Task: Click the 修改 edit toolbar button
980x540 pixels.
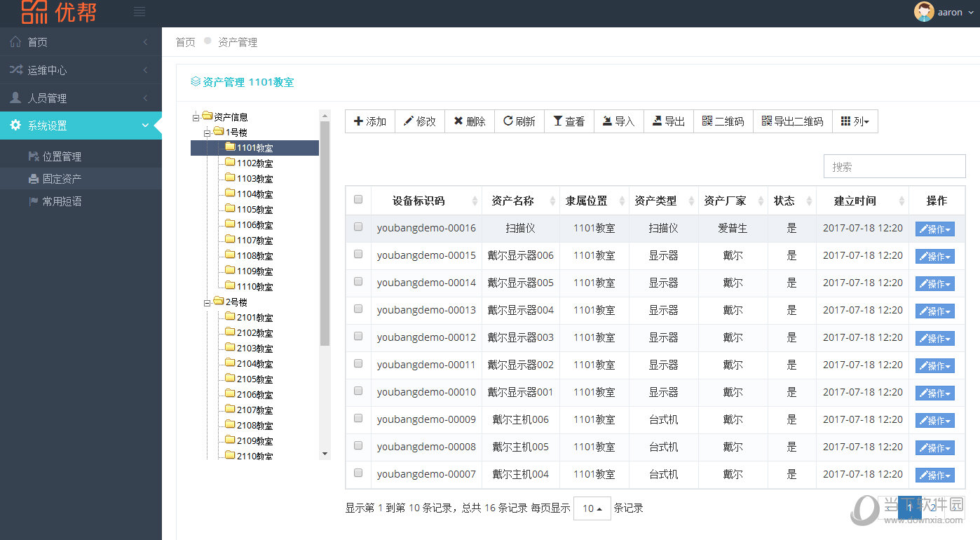Action: [x=420, y=121]
